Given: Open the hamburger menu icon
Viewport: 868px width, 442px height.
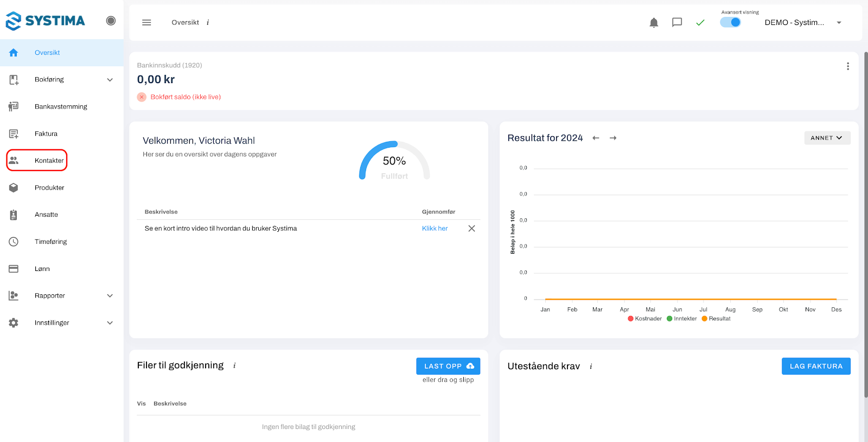Looking at the screenshot, I should point(146,22).
